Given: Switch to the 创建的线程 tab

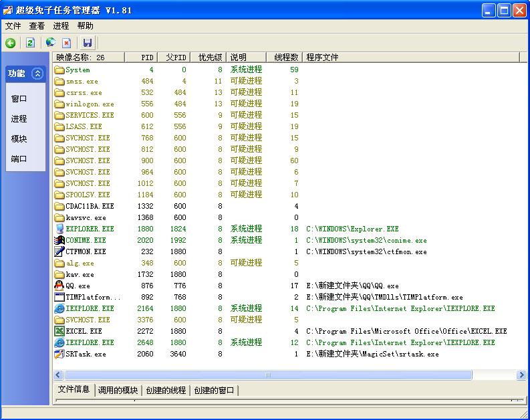Looking at the screenshot, I should pos(166,391).
